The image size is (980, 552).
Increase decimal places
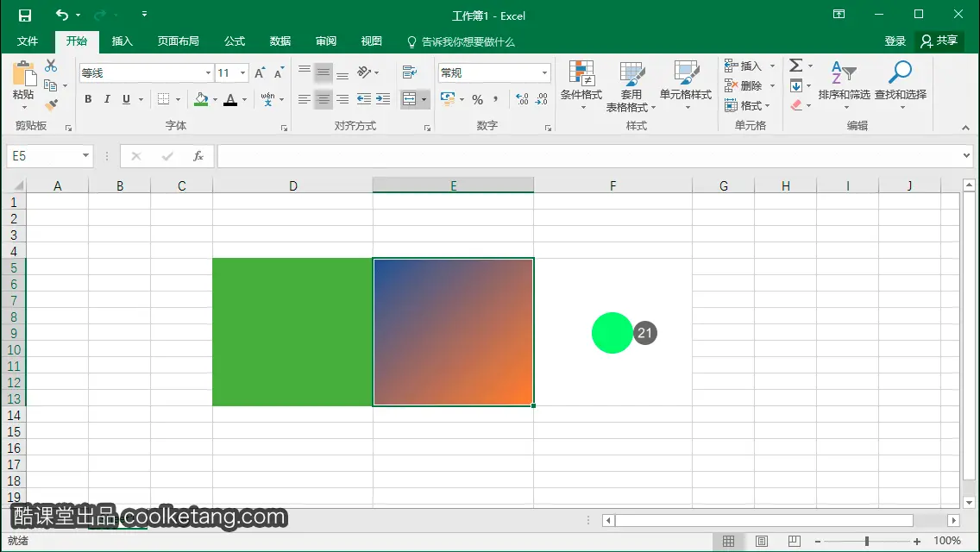click(522, 99)
